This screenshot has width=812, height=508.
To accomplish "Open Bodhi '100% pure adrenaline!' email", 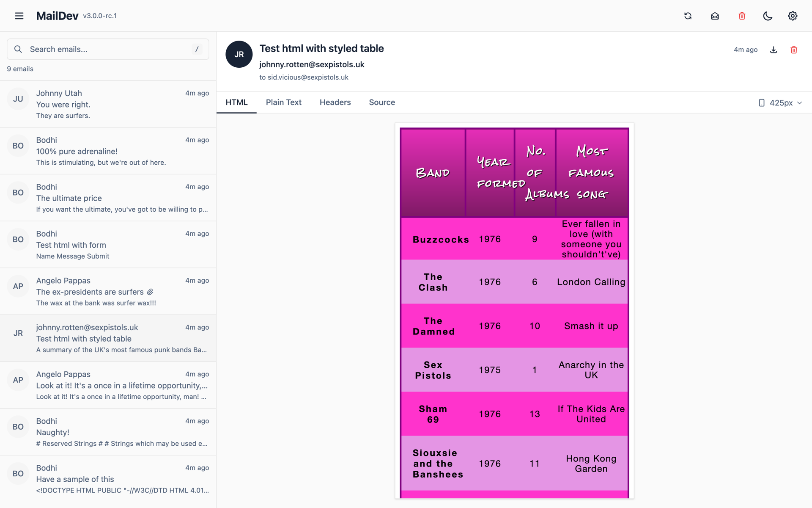I will [108, 151].
